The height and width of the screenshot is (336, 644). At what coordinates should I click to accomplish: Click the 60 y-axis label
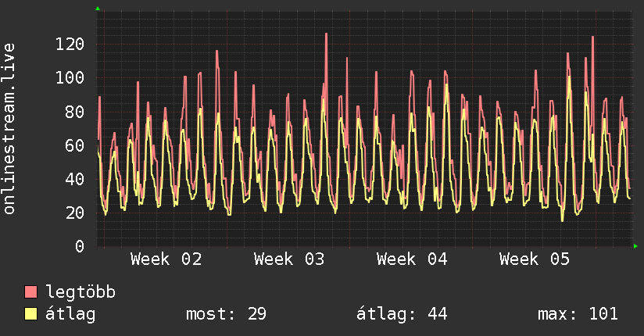coord(75,145)
